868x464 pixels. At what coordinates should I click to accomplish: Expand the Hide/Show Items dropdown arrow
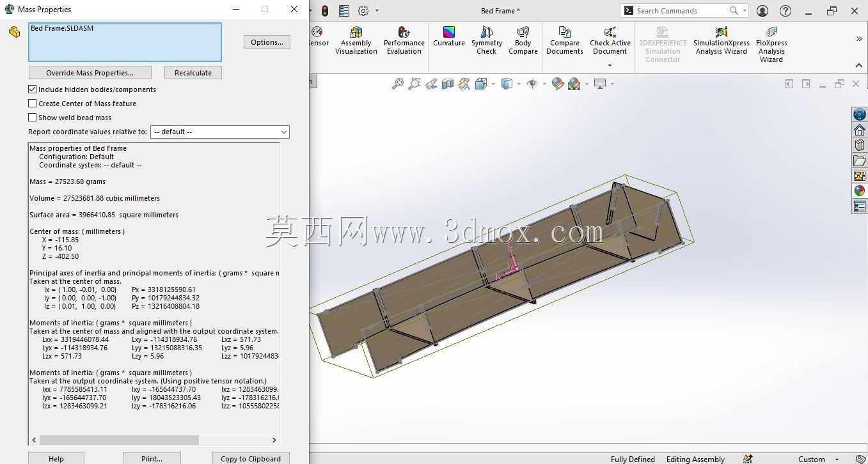[x=544, y=84]
